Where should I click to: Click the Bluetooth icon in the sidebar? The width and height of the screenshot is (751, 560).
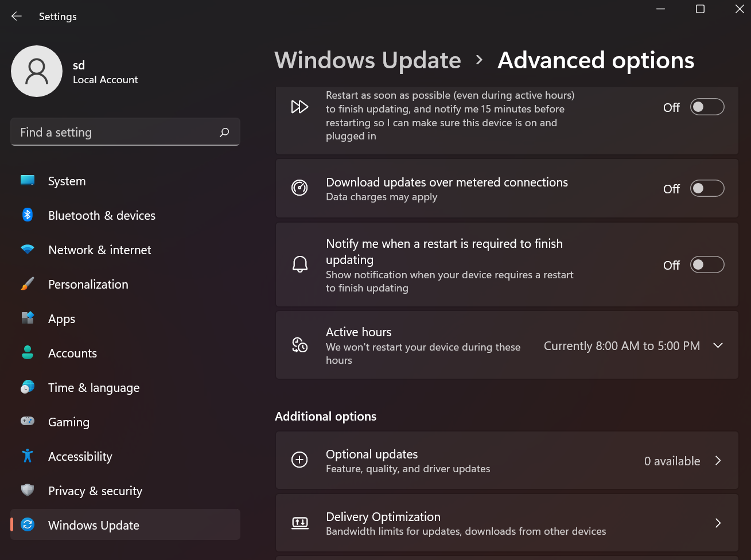point(28,215)
